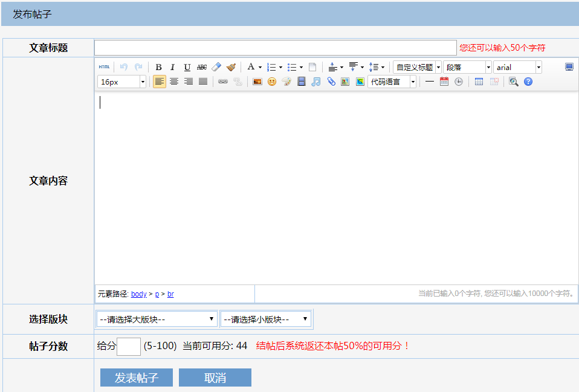Click the 当前可用分: 44 text
Image resolution: width=579 pixels, height=392 pixels.
pyautogui.click(x=215, y=346)
